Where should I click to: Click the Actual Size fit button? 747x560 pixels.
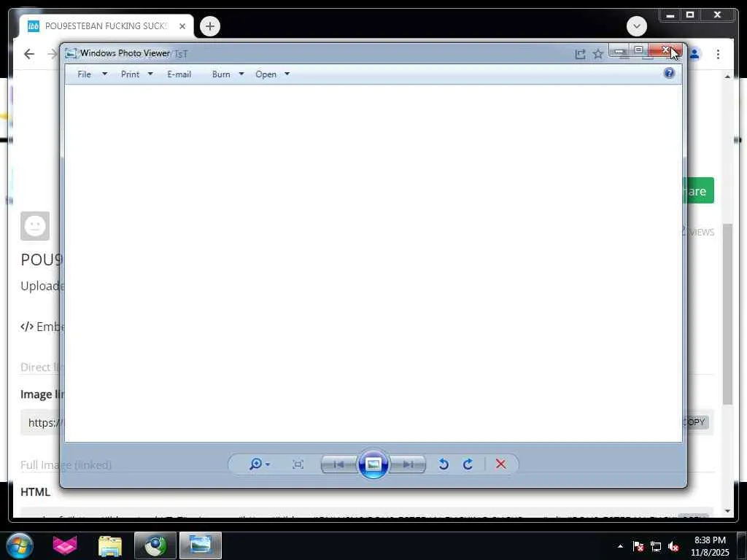coord(298,464)
